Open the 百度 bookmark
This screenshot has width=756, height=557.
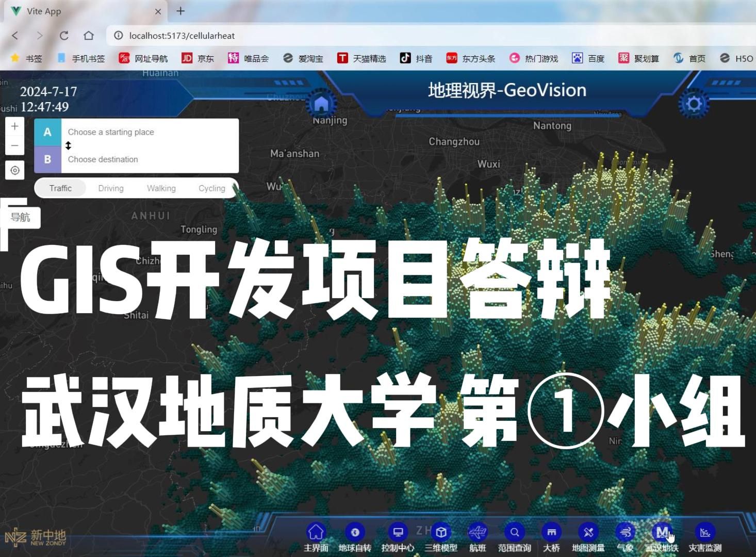[x=588, y=58]
